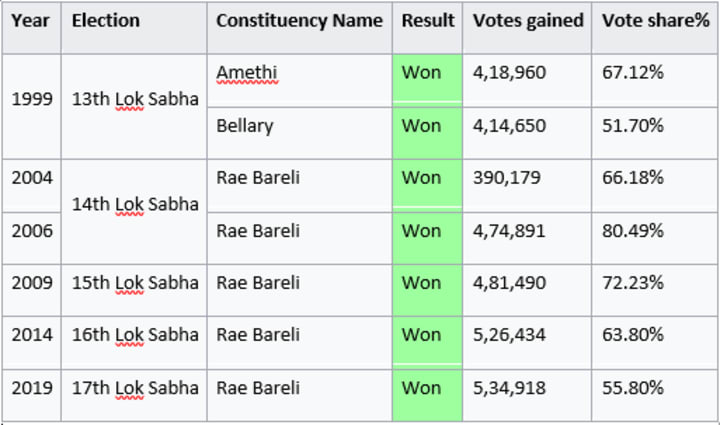Click the Votes gained header
This screenshot has height=425, width=720.
(x=528, y=21)
